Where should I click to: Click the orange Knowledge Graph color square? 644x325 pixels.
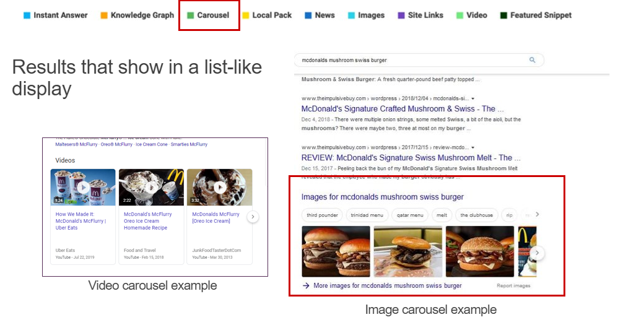pyautogui.click(x=104, y=15)
